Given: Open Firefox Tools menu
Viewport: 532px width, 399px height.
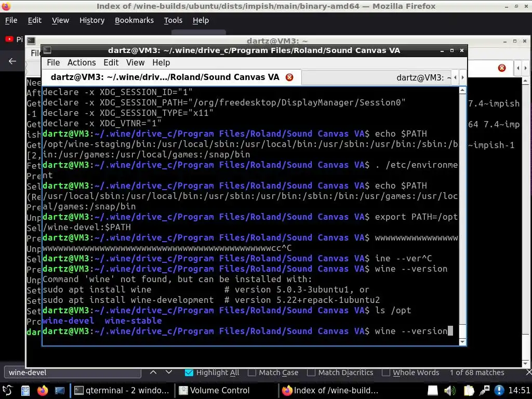Looking at the screenshot, I should click(173, 20).
